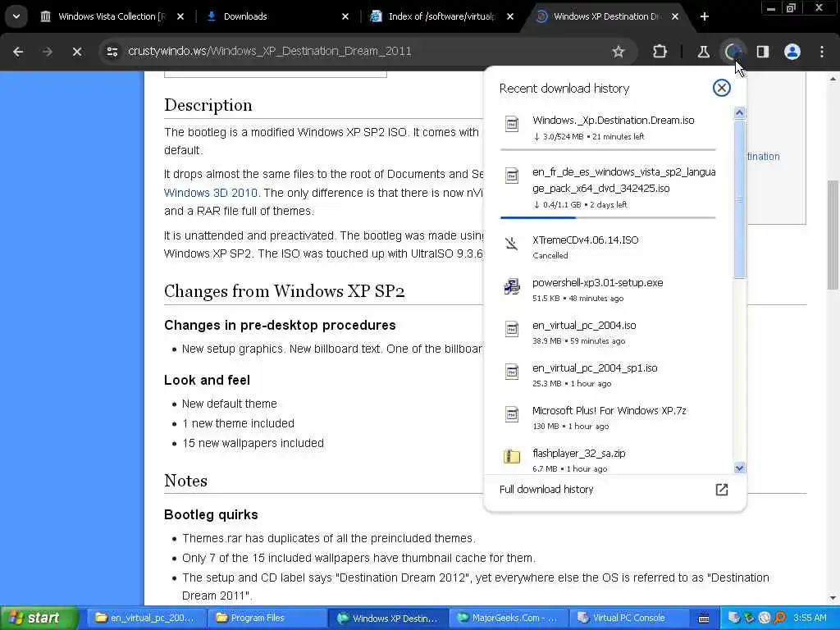The width and height of the screenshot is (840, 630).
Task: Stop loading the page
Action: 77,52
